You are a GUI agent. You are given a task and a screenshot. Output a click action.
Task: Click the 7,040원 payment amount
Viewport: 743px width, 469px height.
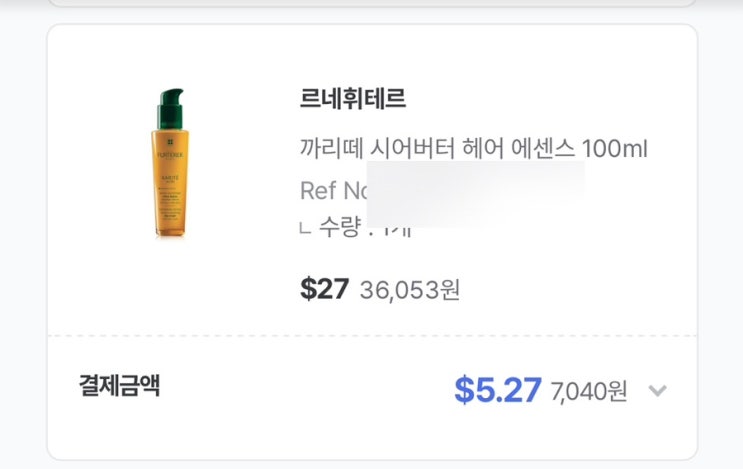(589, 391)
